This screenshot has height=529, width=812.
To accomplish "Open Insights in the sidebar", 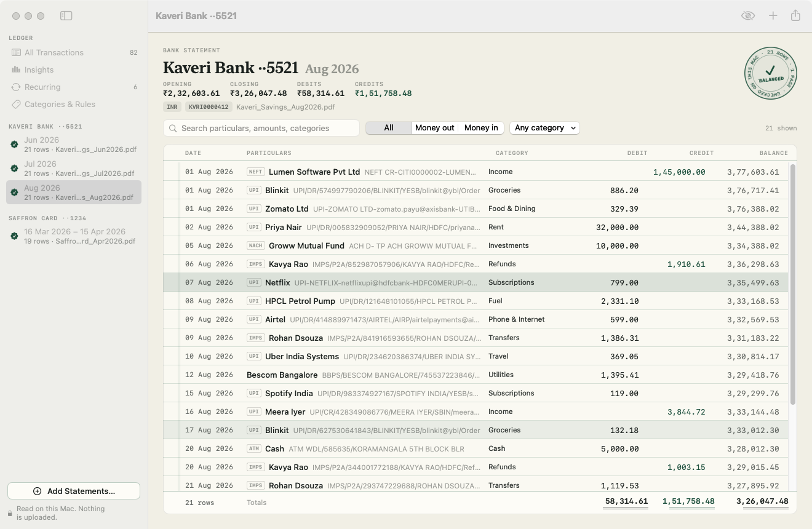I will click(x=74, y=70).
